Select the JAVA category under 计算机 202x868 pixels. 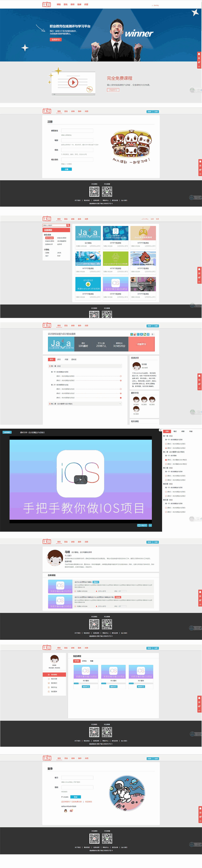59,253
